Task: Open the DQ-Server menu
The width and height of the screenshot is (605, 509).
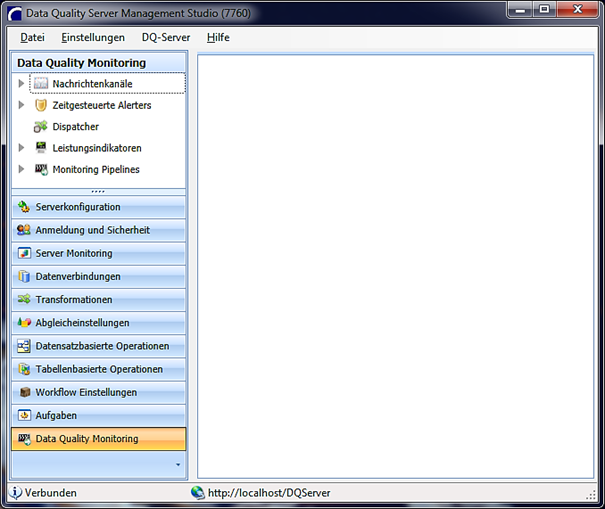Action: [x=166, y=37]
